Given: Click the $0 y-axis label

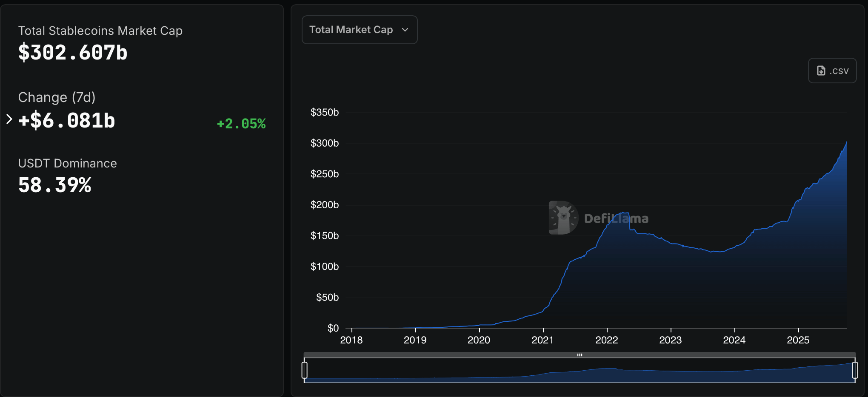Looking at the screenshot, I should click(x=333, y=328).
